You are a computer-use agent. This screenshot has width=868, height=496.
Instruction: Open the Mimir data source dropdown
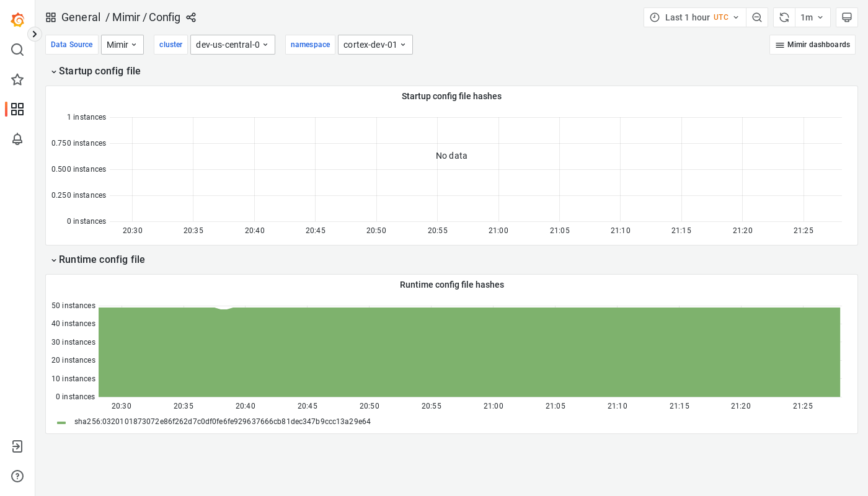tap(122, 45)
